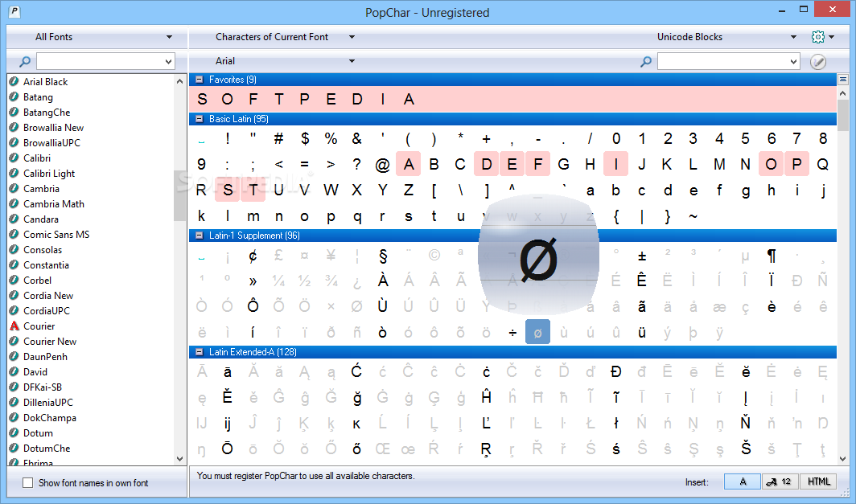Select the # character in Basic Latin

click(x=278, y=138)
